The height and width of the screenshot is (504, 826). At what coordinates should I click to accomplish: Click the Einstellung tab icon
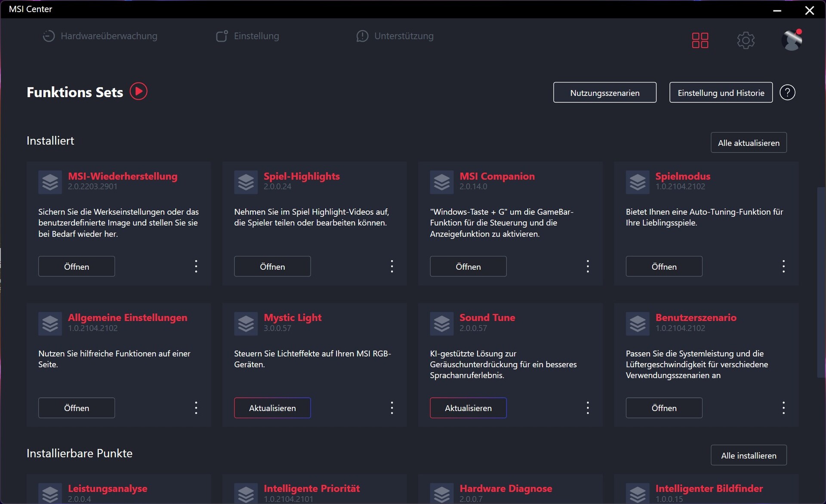[222, 36]
